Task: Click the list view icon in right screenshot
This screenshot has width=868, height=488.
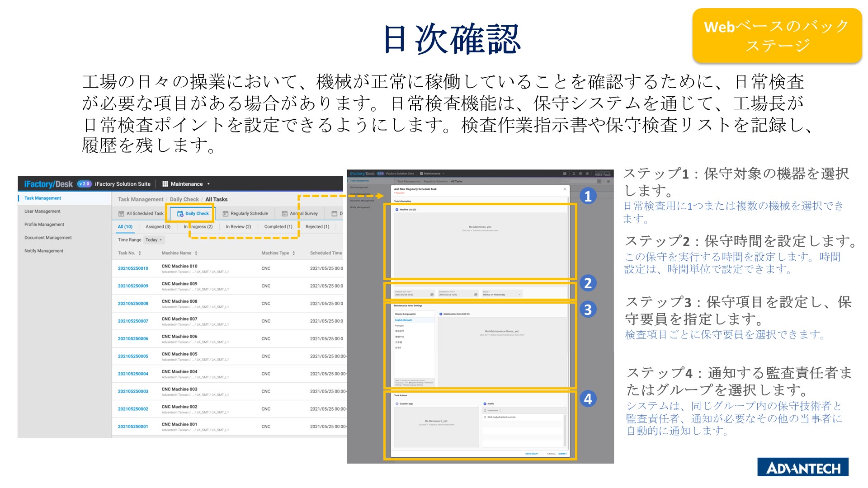Action: point(608,181)
